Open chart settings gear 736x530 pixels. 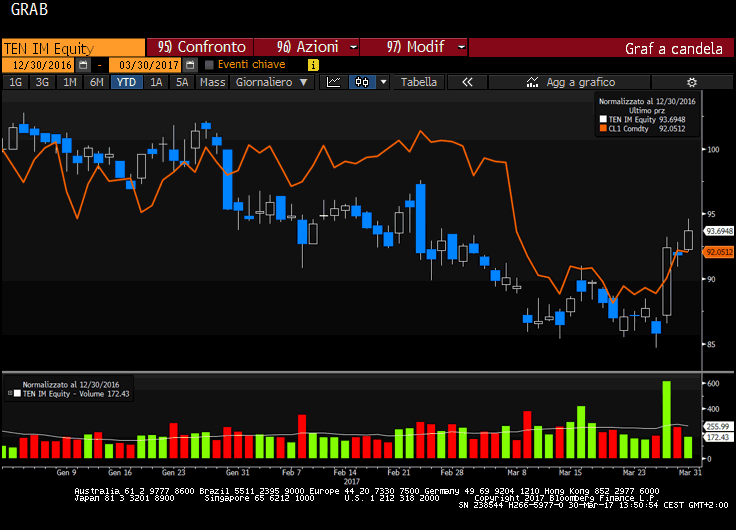coord(691,83)
